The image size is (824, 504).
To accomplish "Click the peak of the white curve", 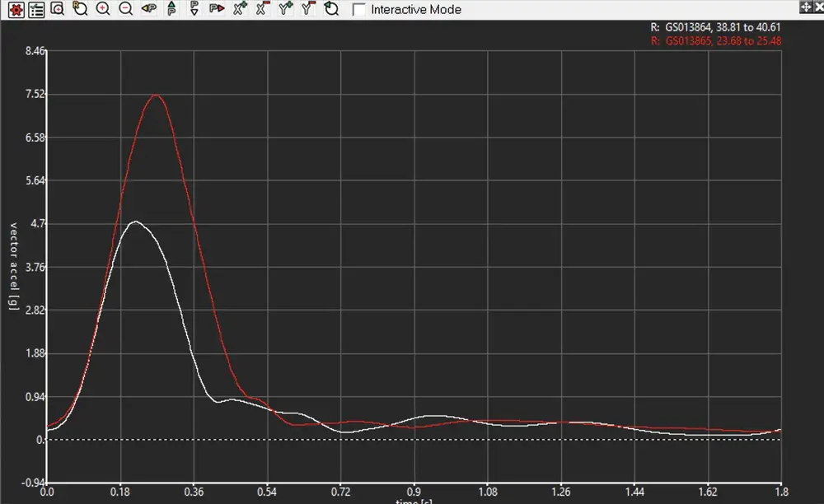I will (136, 222).
